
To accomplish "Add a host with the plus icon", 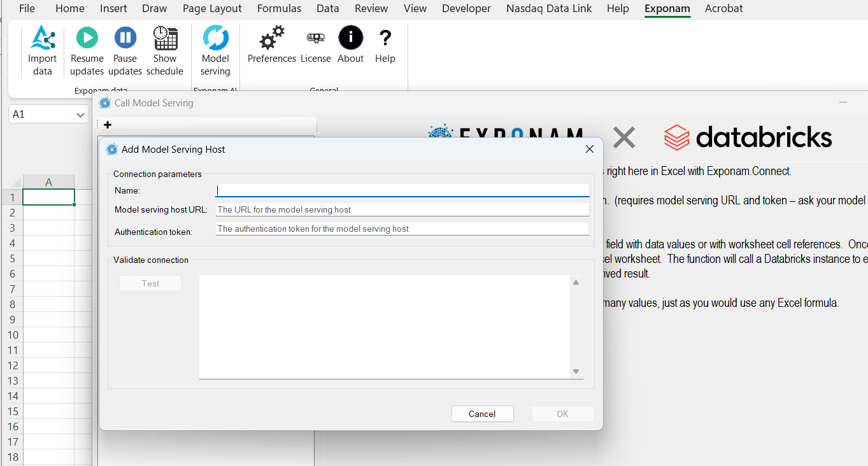I will pyautogui.click(x=108, y=125).
